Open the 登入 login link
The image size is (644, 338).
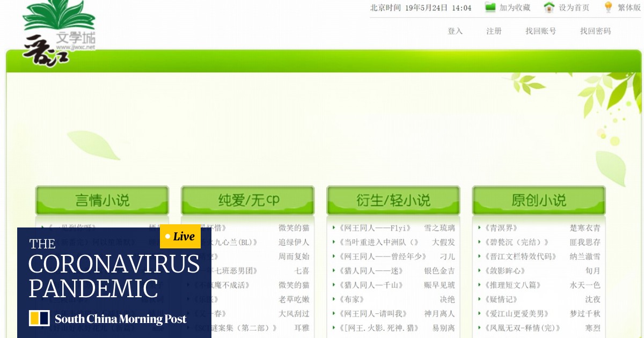coord(455,31)
